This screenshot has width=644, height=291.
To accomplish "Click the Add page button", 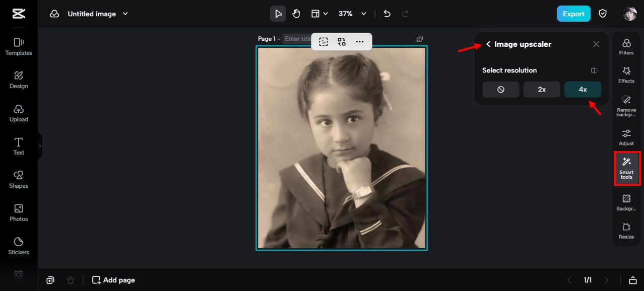I will coord(113,280).
